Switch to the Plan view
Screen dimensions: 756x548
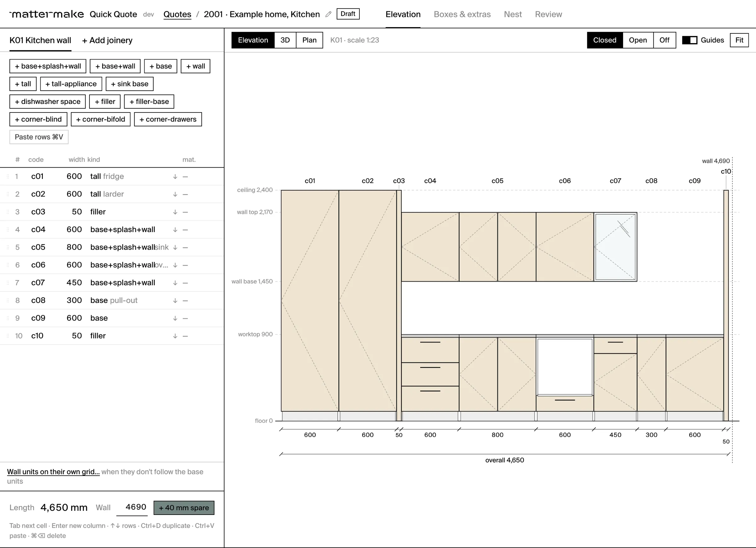(309, 40)
